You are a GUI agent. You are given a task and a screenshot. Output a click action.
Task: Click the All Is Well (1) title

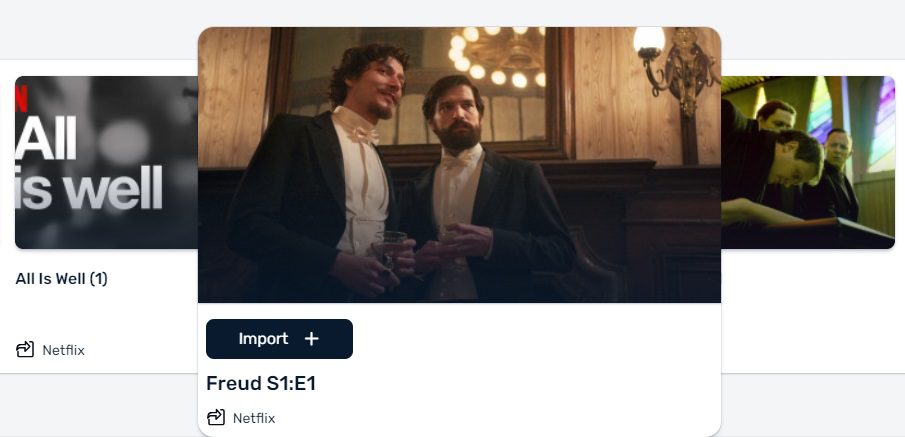point(62,279)
